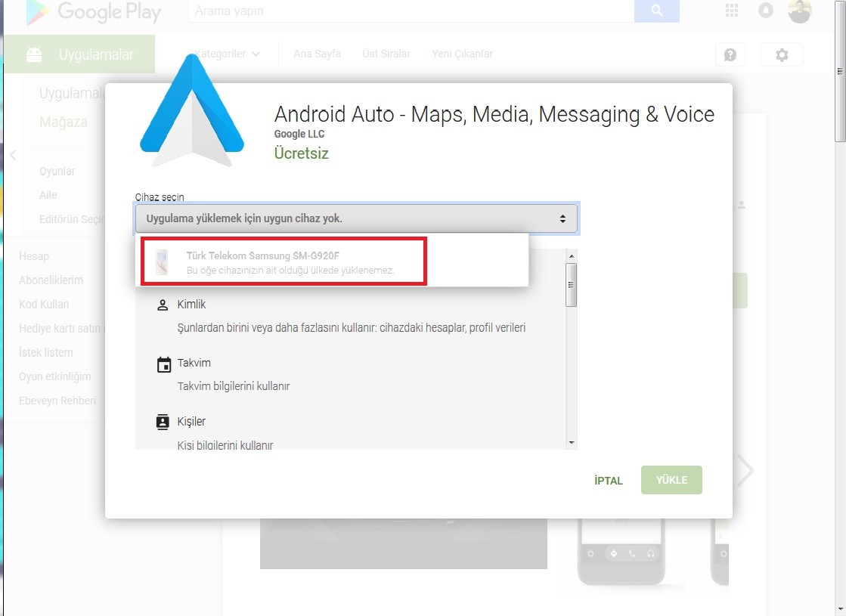Click the help question mark icon

[730, 54]
